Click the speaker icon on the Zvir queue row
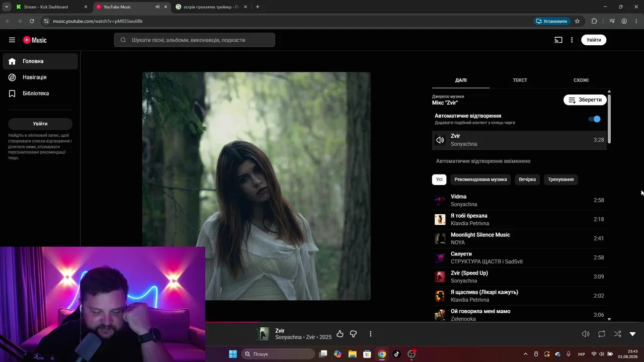The height and width of the screenshot is (362, 644). pyautogui.click(x=440, y=140)
